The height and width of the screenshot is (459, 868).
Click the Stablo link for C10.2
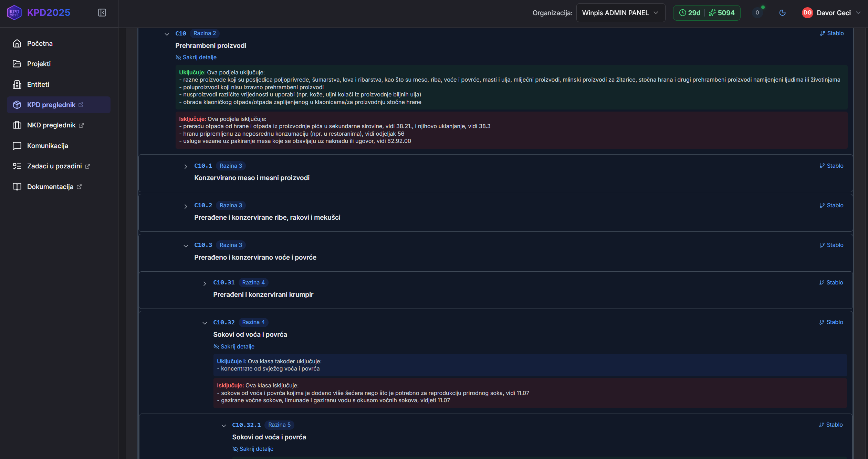[831, 205]
